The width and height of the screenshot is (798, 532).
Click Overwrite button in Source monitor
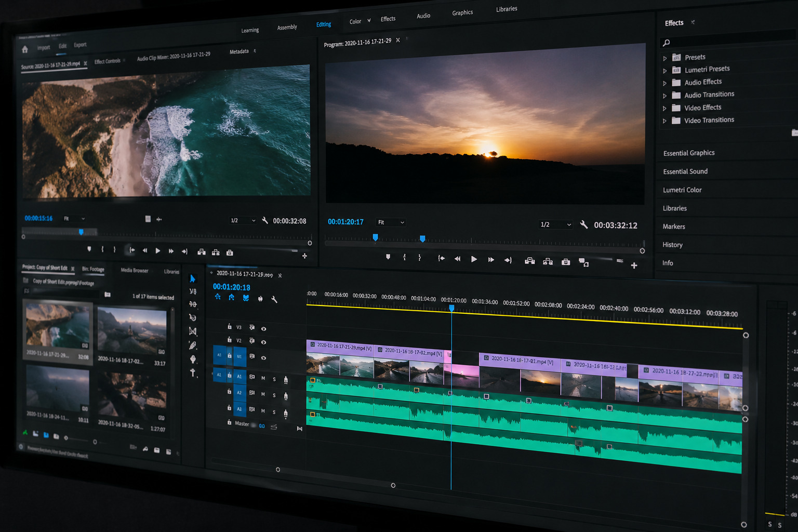[x=216, y=252]
